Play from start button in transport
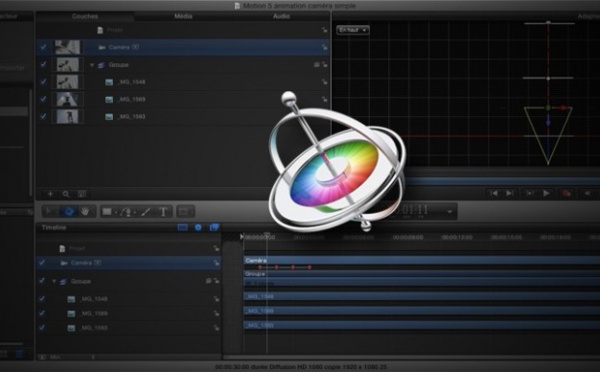Image resolution: width=600 pixels, height=372 pixels. 530,193
